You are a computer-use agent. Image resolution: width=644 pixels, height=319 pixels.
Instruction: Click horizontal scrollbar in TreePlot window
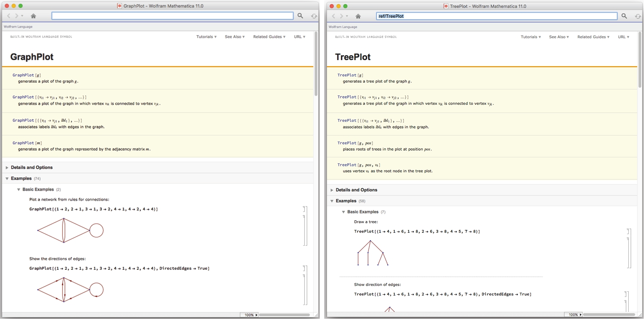[608, 315]
